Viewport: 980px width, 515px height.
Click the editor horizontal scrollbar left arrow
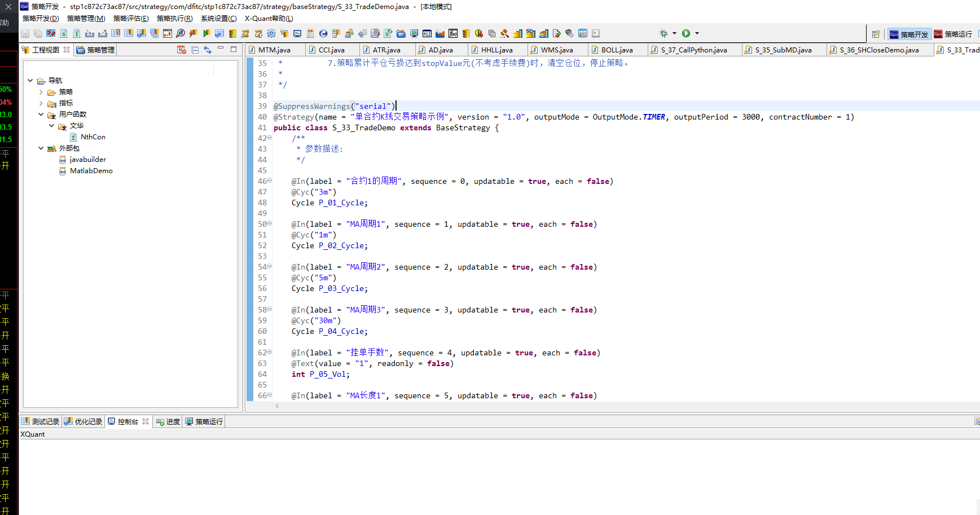[277, 406]
